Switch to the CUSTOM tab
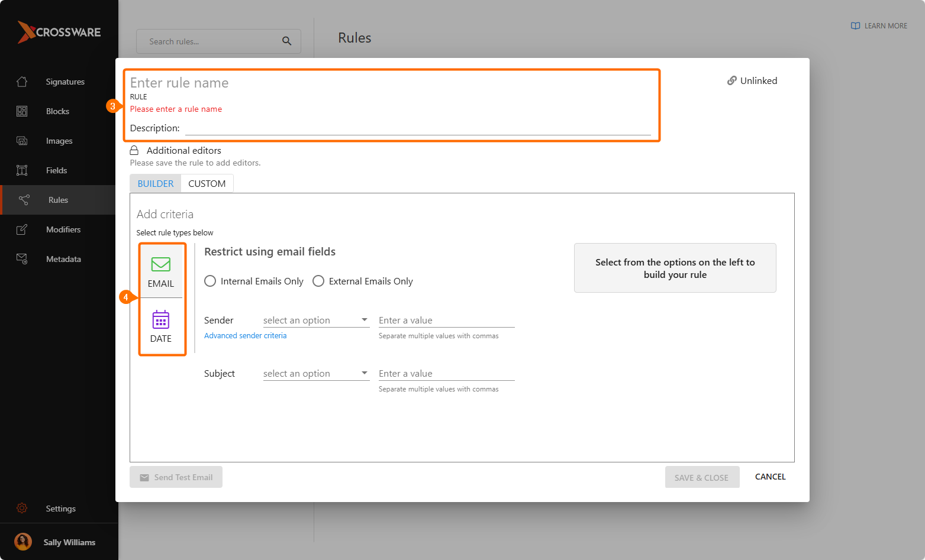 [x=207, y=184]
